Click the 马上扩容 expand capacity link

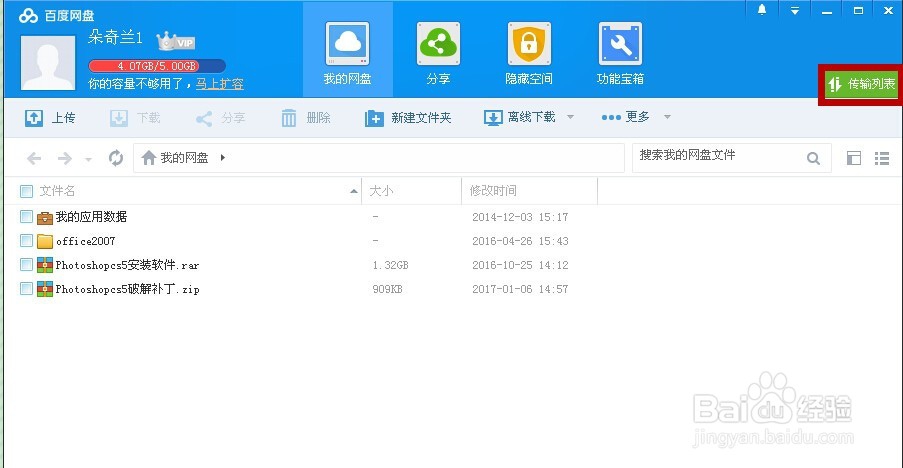tap(219, 84)
